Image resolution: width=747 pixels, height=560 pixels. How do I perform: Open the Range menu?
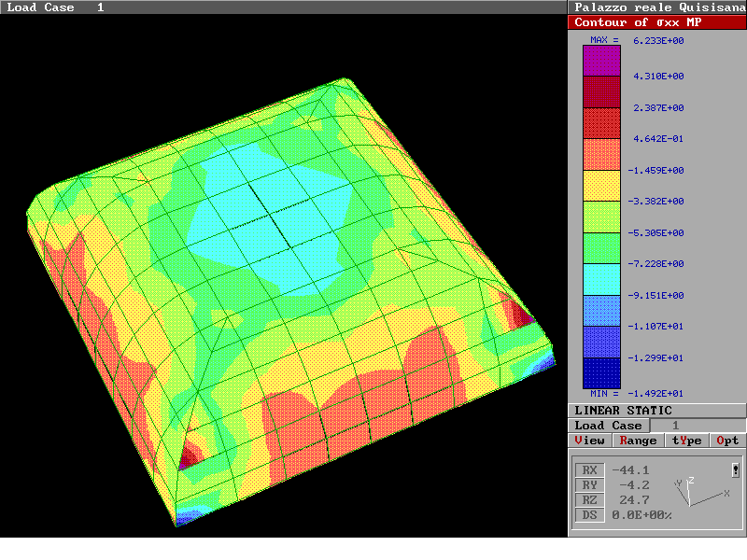pyautogui.click(x=638, y=441)
